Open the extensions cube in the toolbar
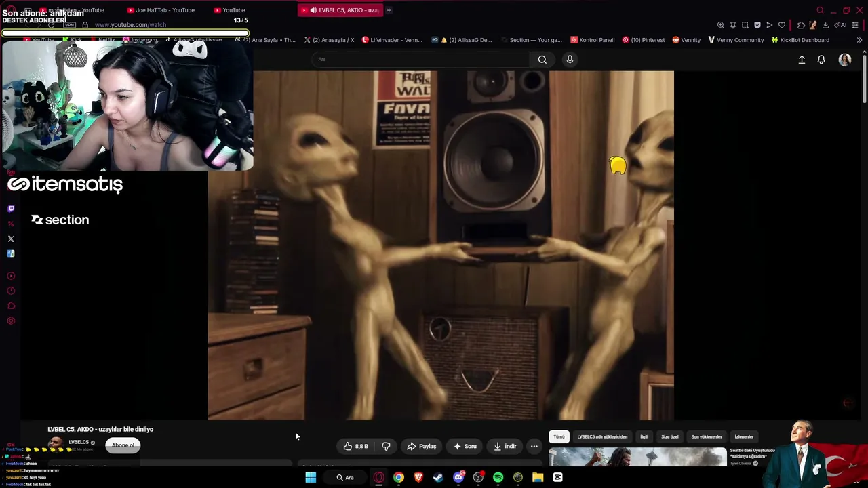The image size is (868, 488). (801, 25)
